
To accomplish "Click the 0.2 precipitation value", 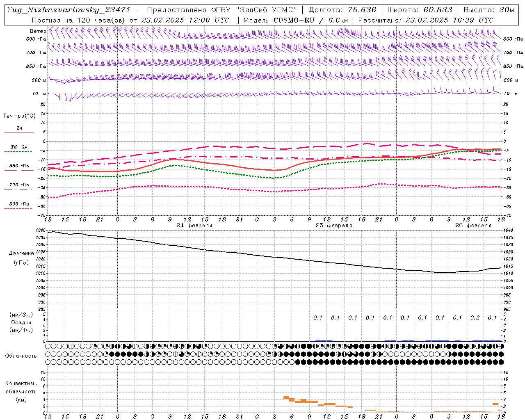I will (x=475, y=317).
